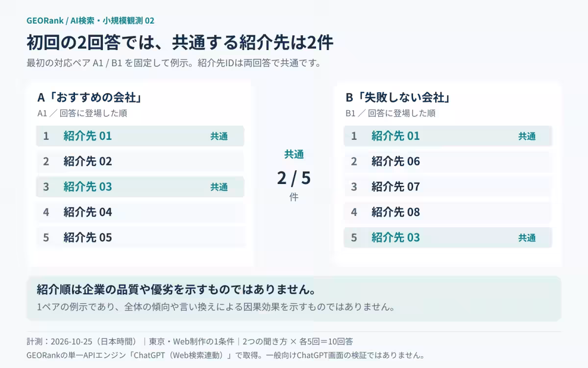Click the 'B1 ／ 回答に登場した順' caption
This screenshot has width=588, height=368.
(x=391, y=113)
